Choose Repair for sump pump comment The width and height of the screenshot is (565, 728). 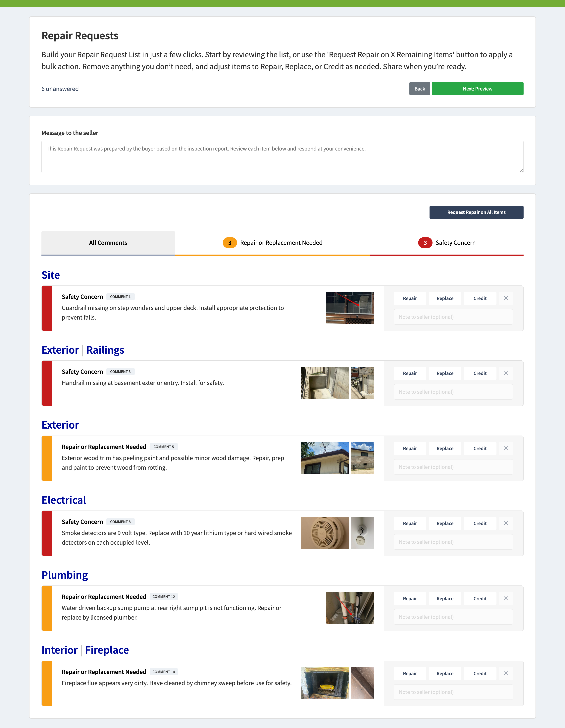point(410,598)
